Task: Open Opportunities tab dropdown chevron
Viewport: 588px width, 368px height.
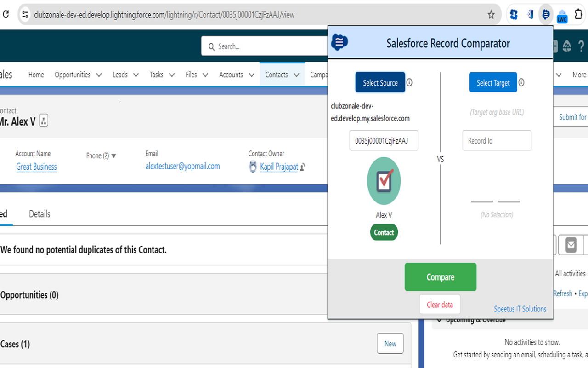Action: (99, 75)
